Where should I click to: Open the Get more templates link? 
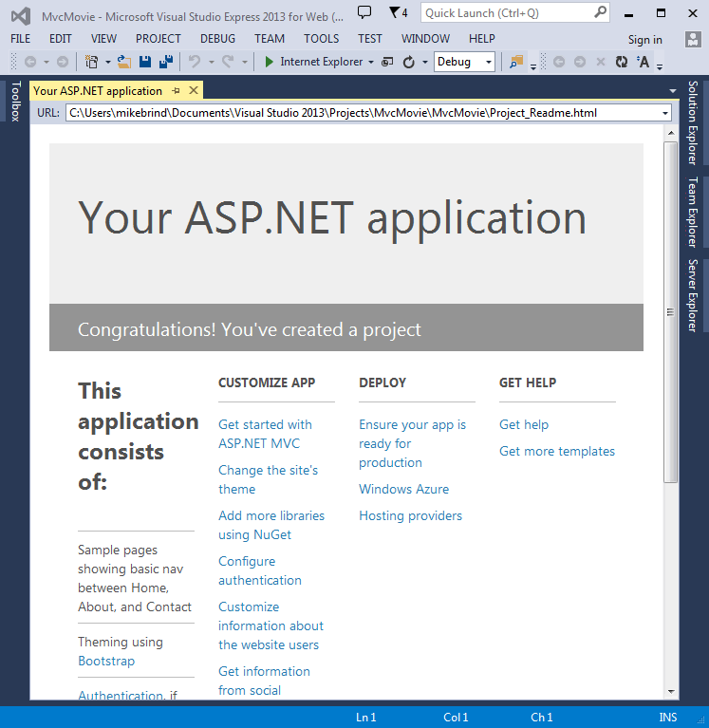point(557,451)
